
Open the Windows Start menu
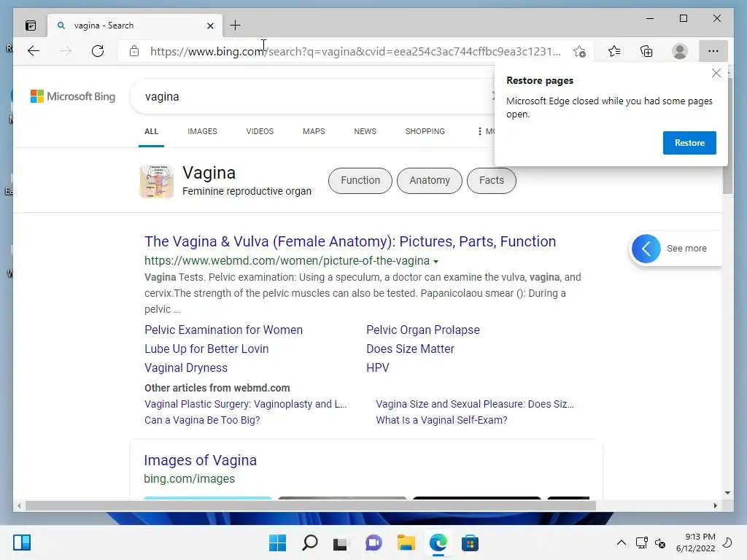point(277,542)
